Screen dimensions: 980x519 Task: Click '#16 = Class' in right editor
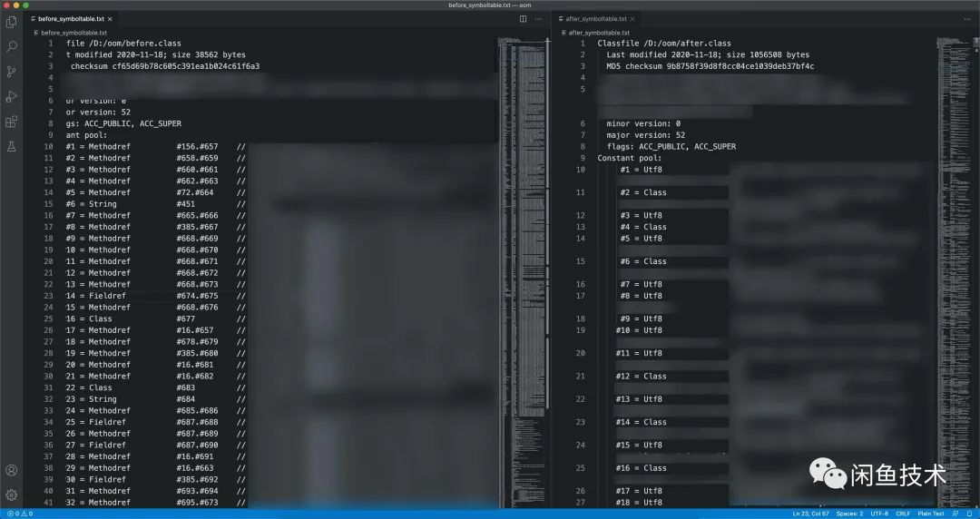[642, 468]
